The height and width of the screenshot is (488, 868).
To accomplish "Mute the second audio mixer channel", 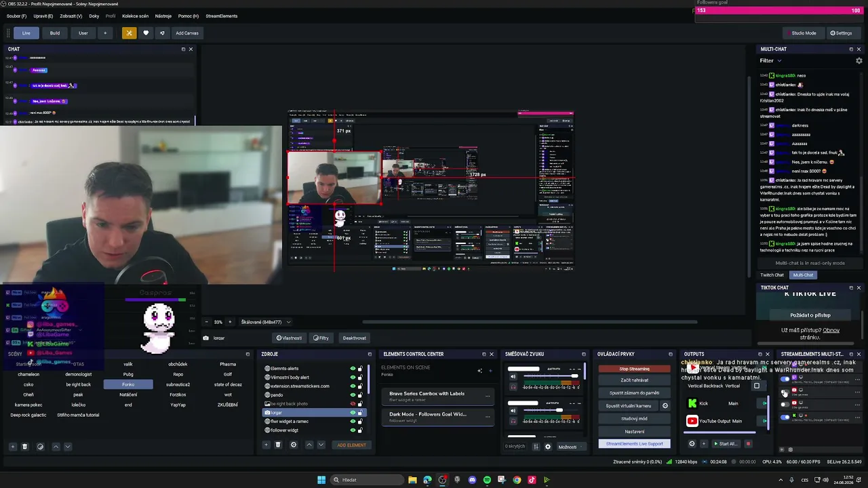I will coord(513,411).
